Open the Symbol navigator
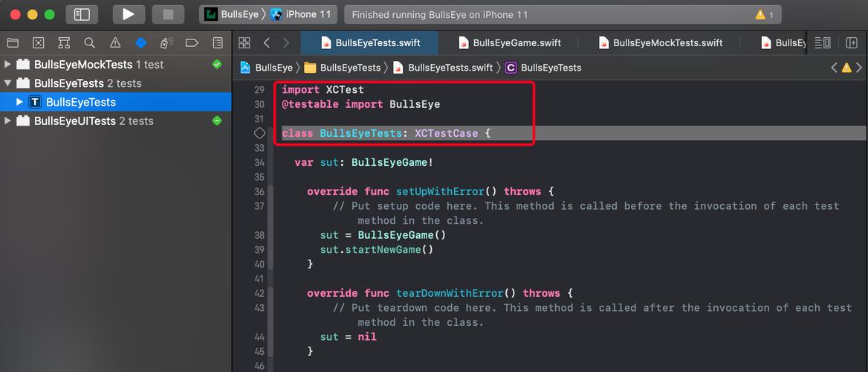 (x=64, y=42)
